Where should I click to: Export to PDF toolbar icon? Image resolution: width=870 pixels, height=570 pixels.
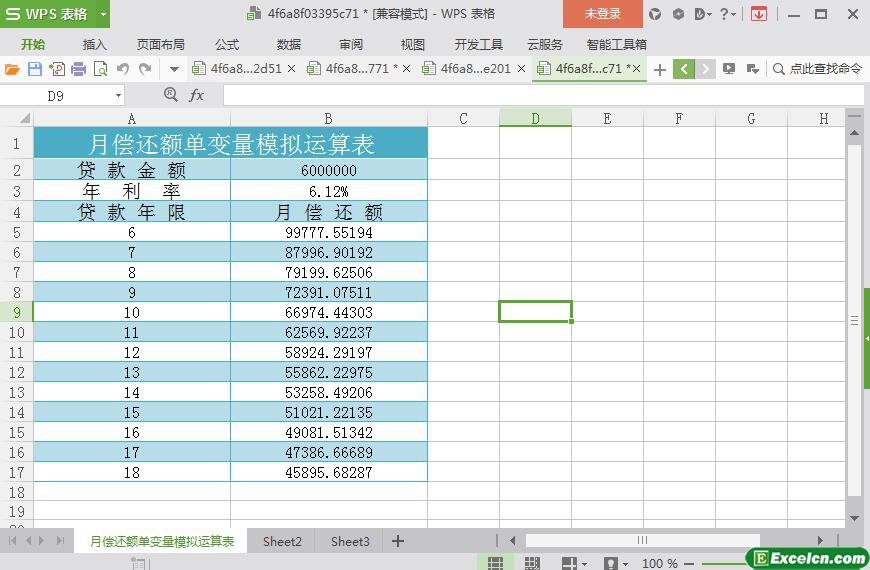click(x=57, y=69)
